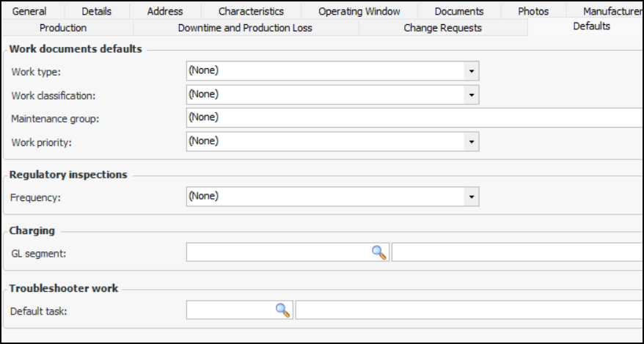This screenshot has width=644, height=344.
Task: Select the Address tab
Action: pos(165,11)
